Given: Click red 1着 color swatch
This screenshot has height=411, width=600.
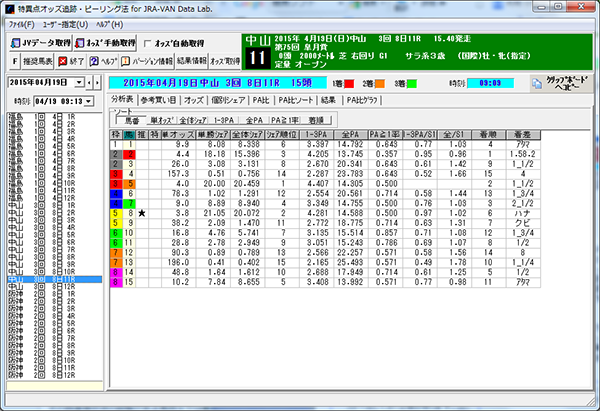Looking at the screenshot, I should (x=349, y=83).
